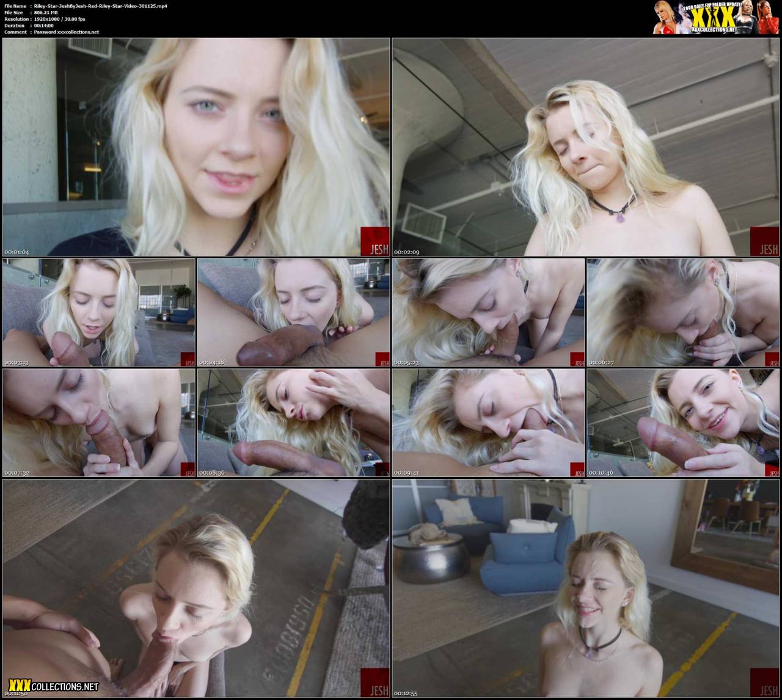Click the JESH logo in the 00:11:50 frame
The height and width of the screenshot is (700, 782).
(x=375, y=683)
